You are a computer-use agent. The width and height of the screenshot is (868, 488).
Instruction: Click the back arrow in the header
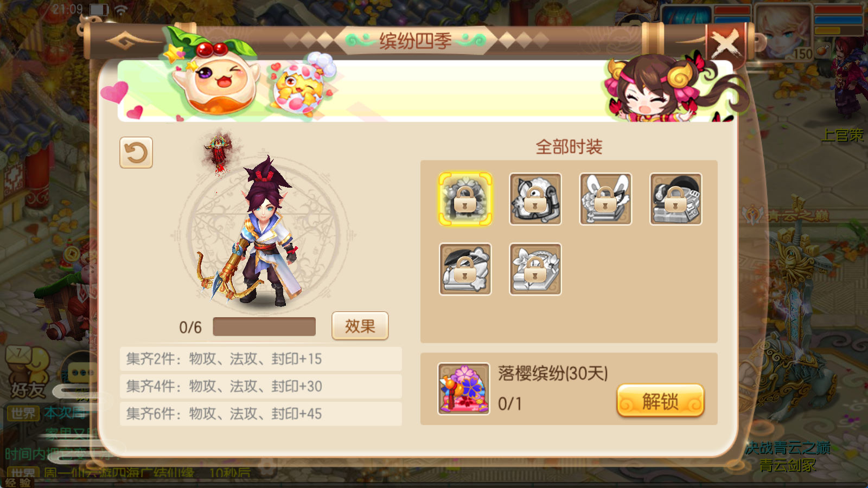tap(124, 41)
